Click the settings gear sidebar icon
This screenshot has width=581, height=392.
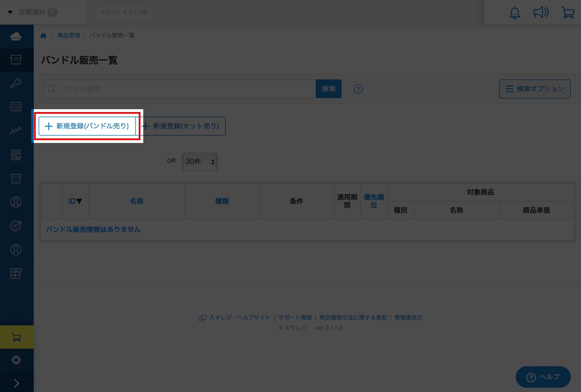16,360
